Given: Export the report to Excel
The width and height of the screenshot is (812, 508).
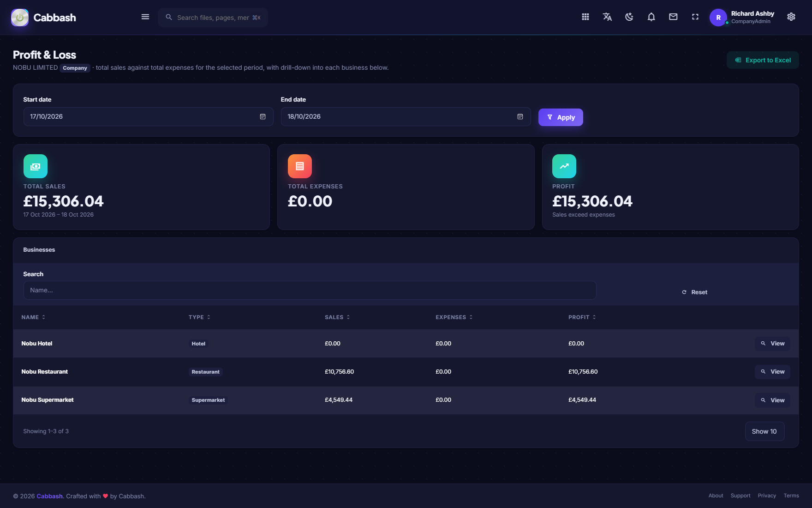Looking at the screenshot, I should 763,60.
